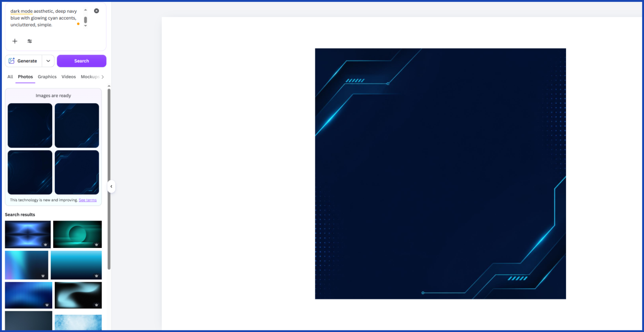Click the crown icon on cyan wave result
This screenshot has width=644, height=332.
[96, 305]
